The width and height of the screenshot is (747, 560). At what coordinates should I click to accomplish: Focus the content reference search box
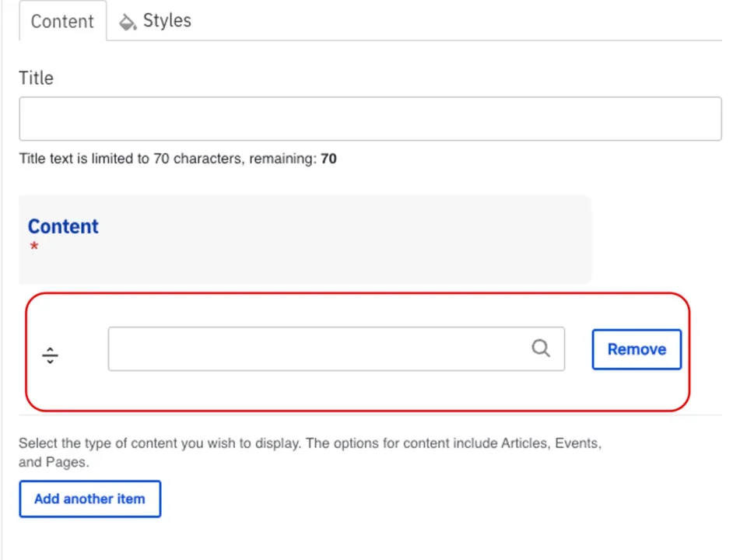click(x=311, y=348)
